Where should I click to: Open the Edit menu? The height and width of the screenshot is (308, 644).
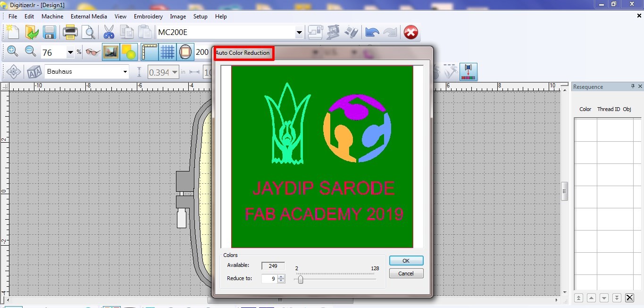pyautogui.click(x=29, y=16)
